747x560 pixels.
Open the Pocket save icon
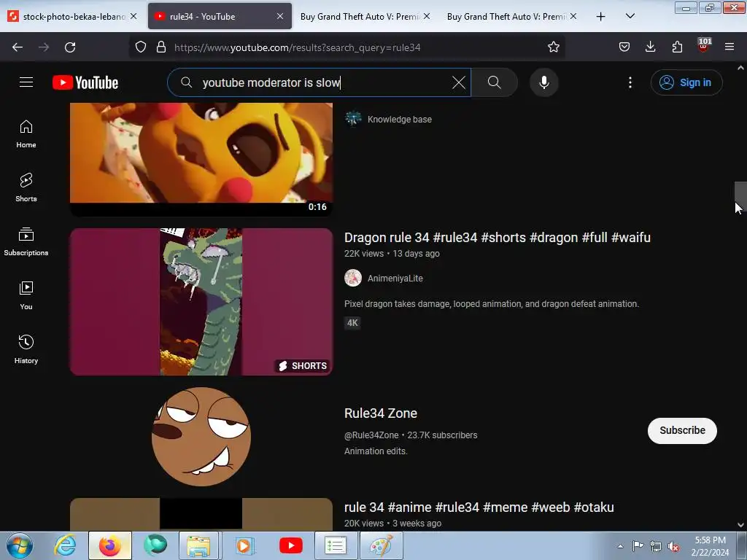[x=624, y=47]
